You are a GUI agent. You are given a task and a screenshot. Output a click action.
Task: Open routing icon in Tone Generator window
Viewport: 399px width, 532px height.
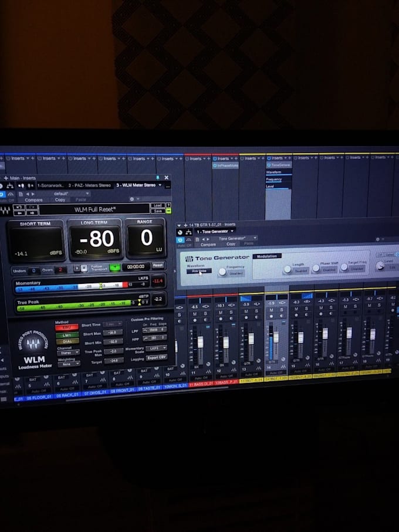point(188,232)
